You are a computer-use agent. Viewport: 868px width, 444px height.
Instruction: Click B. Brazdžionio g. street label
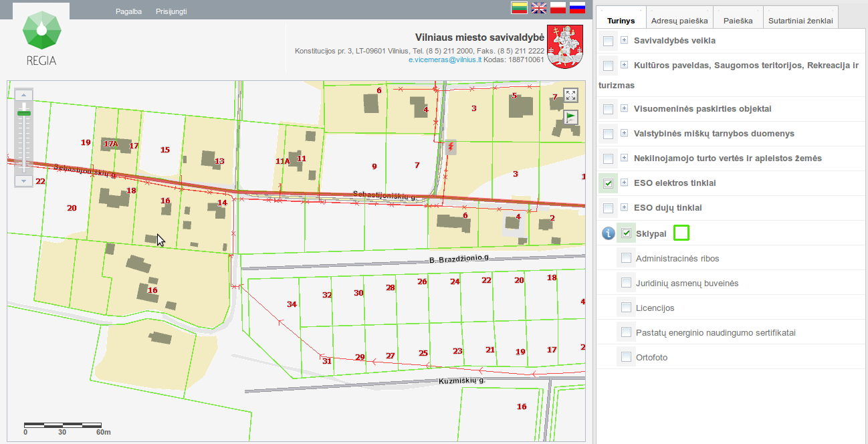point(459,258)
